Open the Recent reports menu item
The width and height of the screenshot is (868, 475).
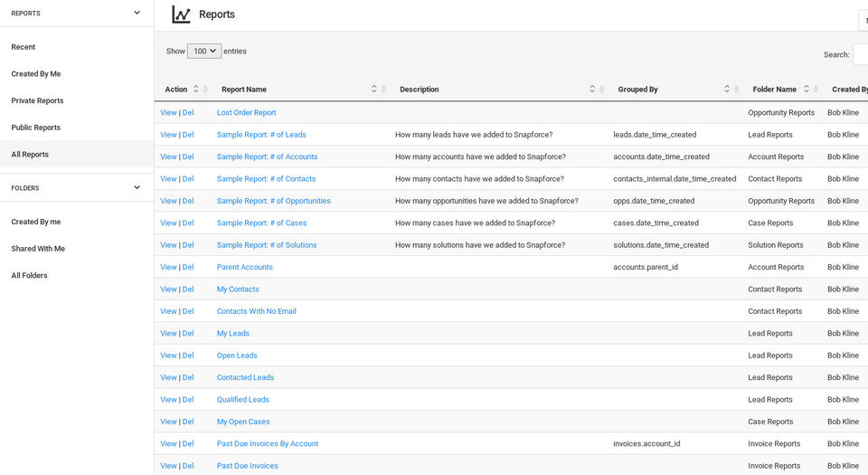coord(24,47)
